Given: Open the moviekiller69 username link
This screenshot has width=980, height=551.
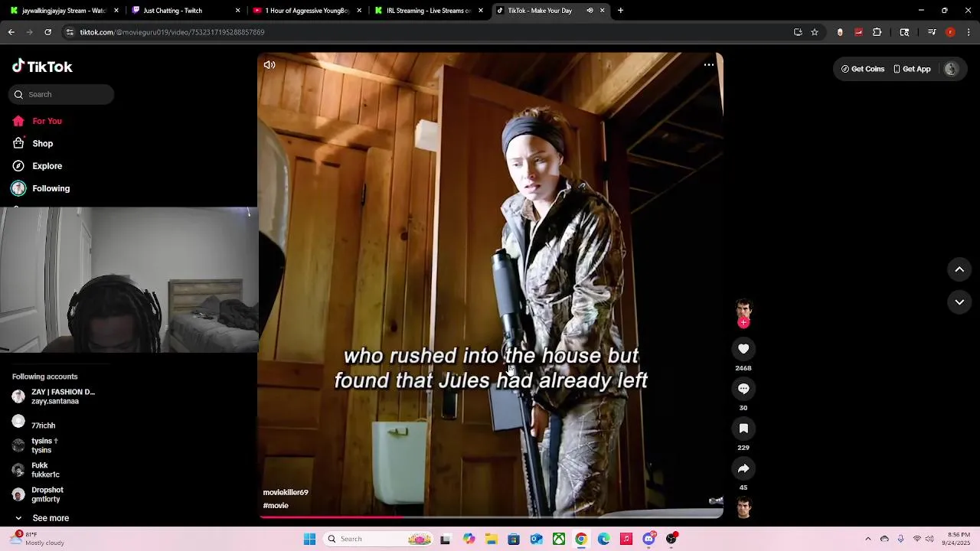Looking at the screenshot, I should pyautogui.click(x=286, y=493).
